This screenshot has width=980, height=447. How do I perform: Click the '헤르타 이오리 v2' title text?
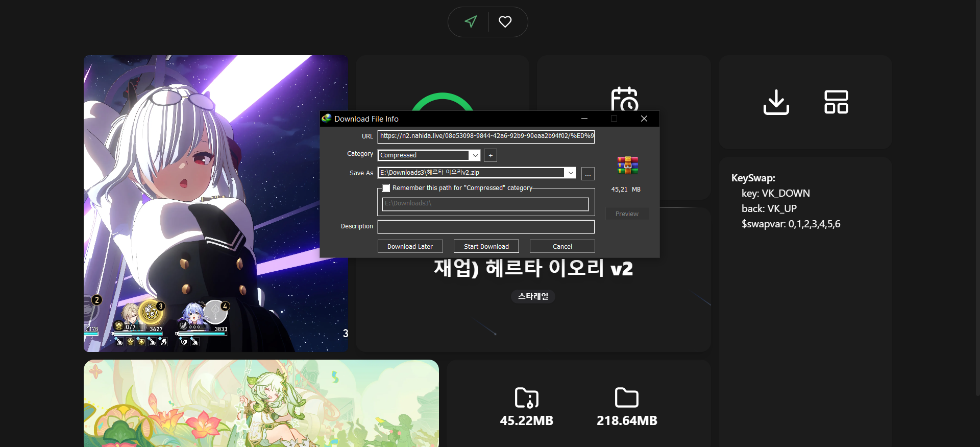(559, 268)
